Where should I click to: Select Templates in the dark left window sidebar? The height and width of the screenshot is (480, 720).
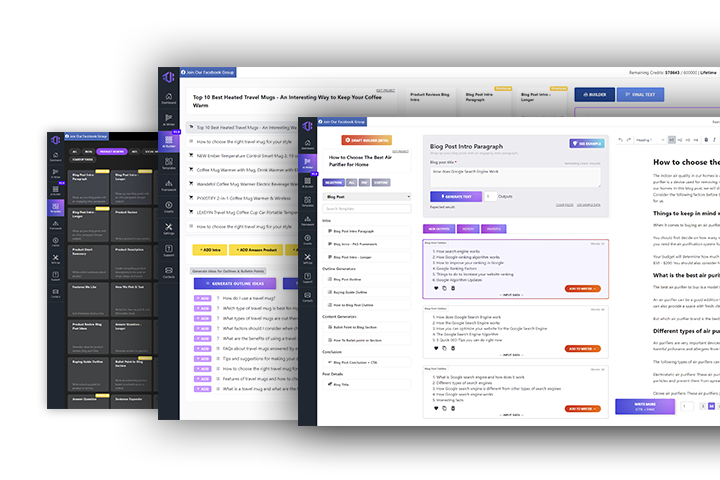56,208
